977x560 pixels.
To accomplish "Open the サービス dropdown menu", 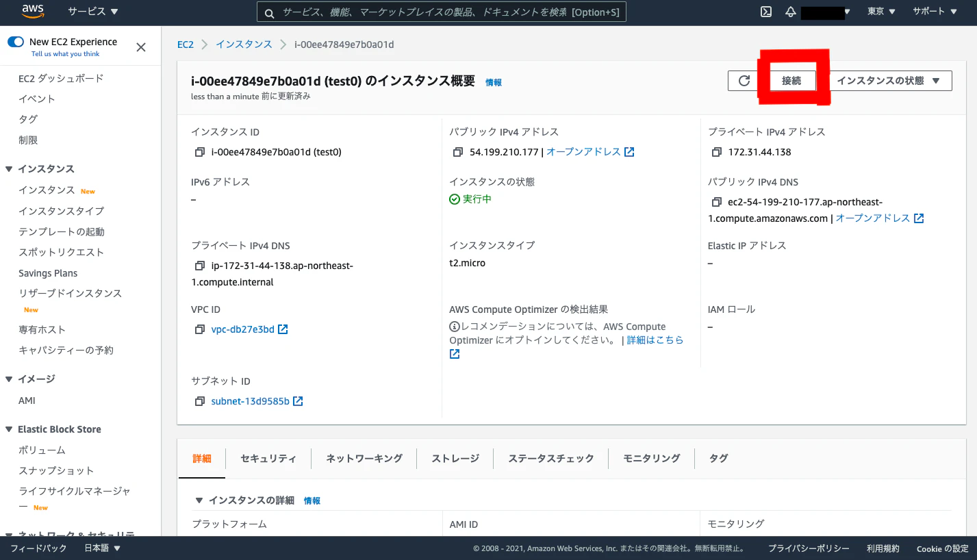I will [93, 12].
